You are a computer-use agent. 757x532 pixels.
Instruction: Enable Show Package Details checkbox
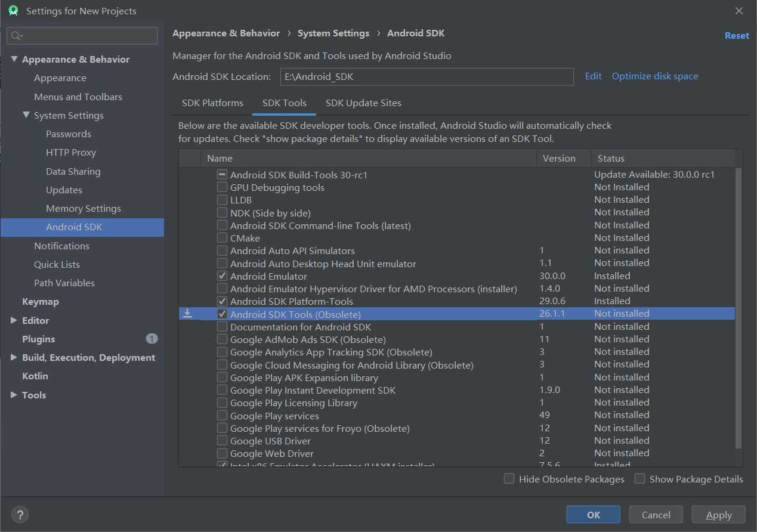(639, 478)
